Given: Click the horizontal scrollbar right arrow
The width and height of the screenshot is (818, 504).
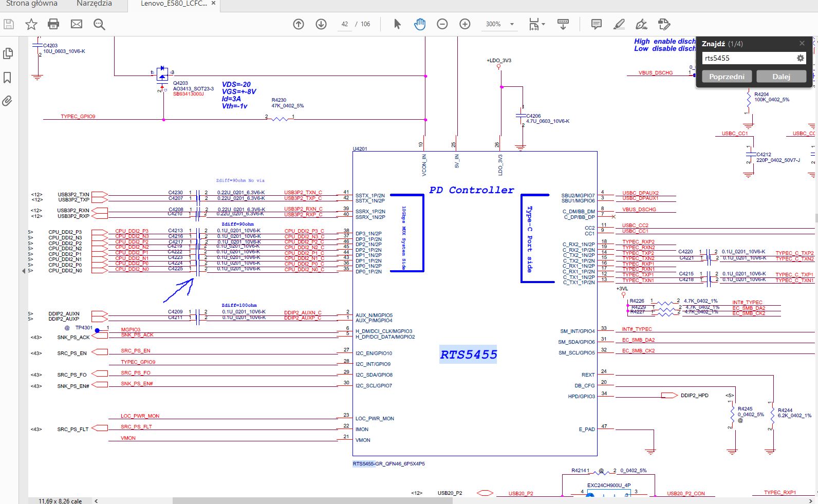Looking at the screenshot, I should tap(811, 501).
